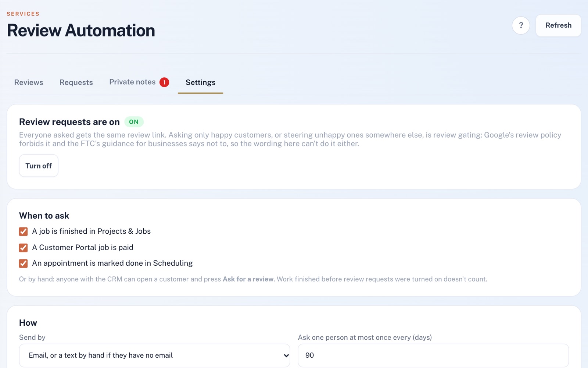Viewport: 588px width, 368px height.
Task: Click the 'Ask for a review' bold text
Action: [248, 279]
